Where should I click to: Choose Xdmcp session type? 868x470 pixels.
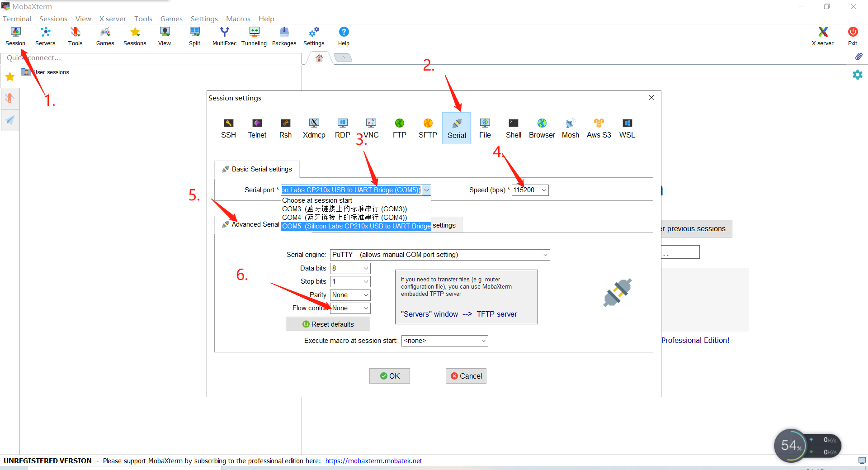pos(314,128)
